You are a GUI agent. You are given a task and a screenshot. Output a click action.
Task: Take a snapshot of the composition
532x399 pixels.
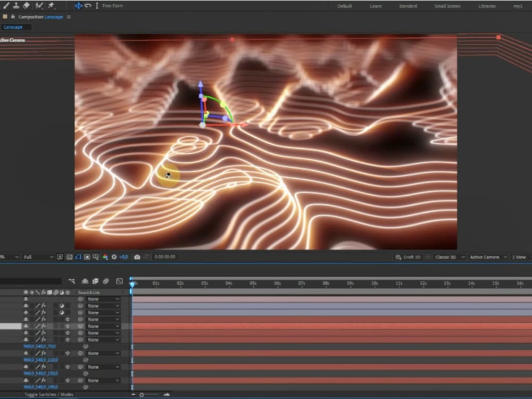pos(138,256)
